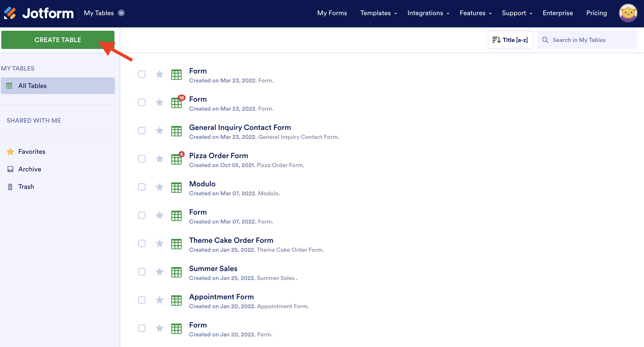
Task: Open table icon with 18 badge
Action: pos(177,102)
